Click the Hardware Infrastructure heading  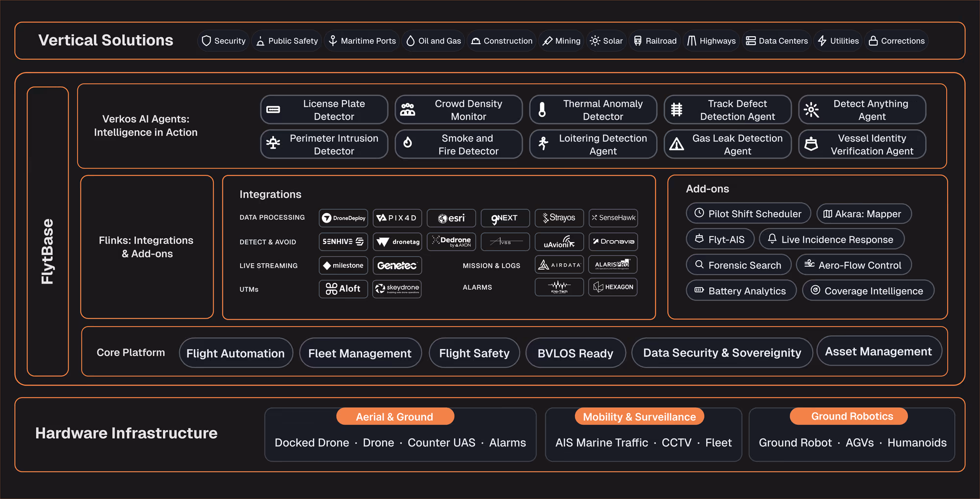[126, 433]
